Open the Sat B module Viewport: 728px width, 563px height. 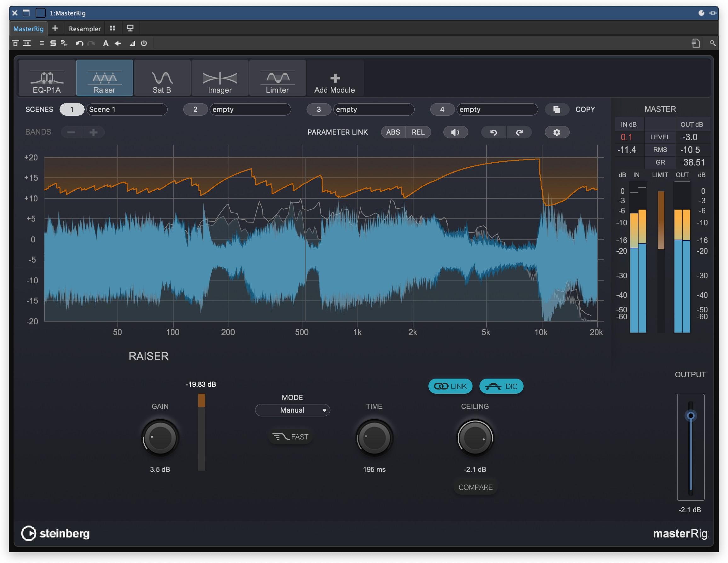162,78
